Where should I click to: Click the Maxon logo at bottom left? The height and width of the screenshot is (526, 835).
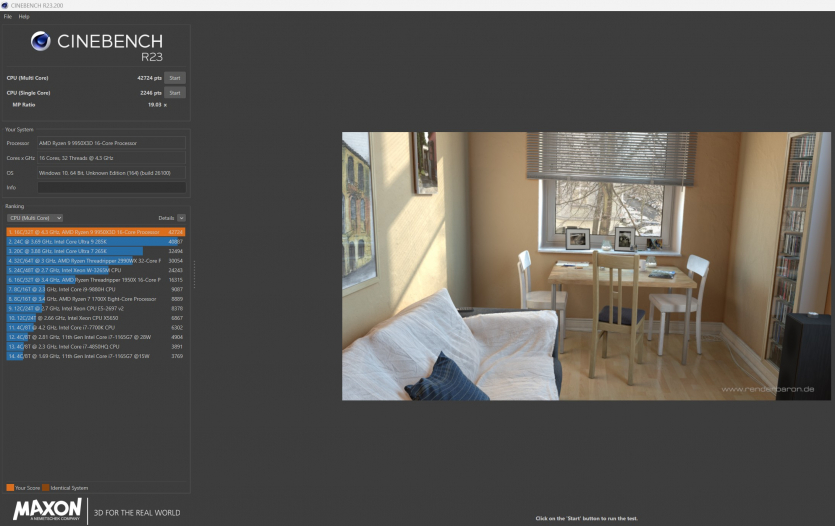47,509
